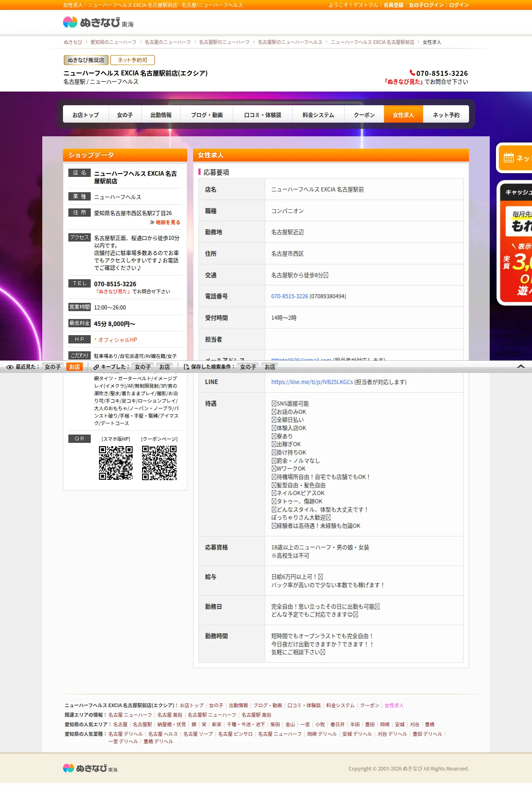Screen dimensions: 532x795
Task: Open the 名古屋駅のニューハーフヘルス breadcrumb
Action: [290, 42]
